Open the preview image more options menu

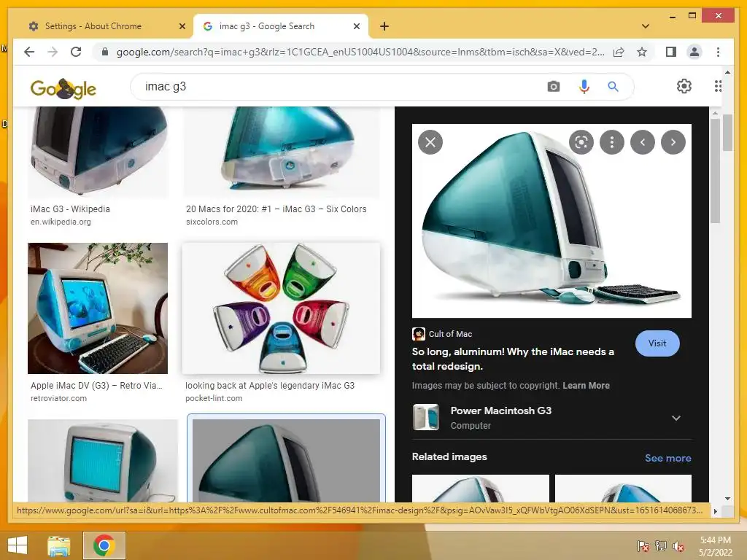click(612, 142)
